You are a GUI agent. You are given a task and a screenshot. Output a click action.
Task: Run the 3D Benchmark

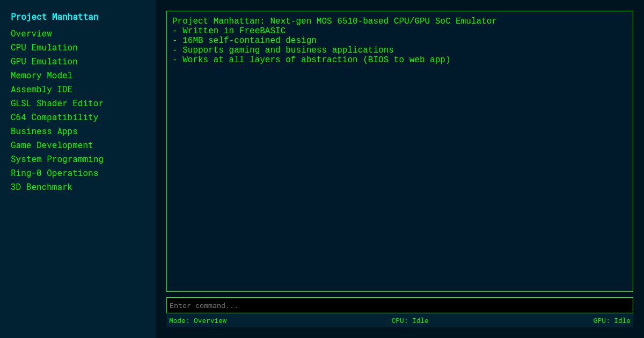tap(41, 187)
